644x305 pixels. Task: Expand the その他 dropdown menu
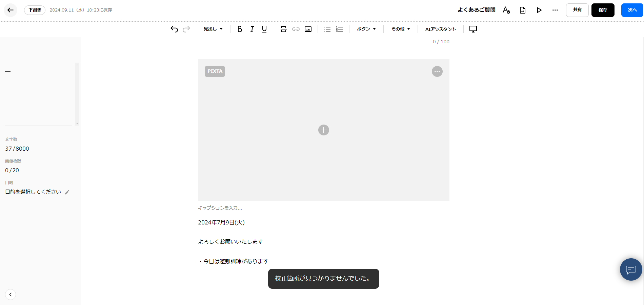pos(400,29)
